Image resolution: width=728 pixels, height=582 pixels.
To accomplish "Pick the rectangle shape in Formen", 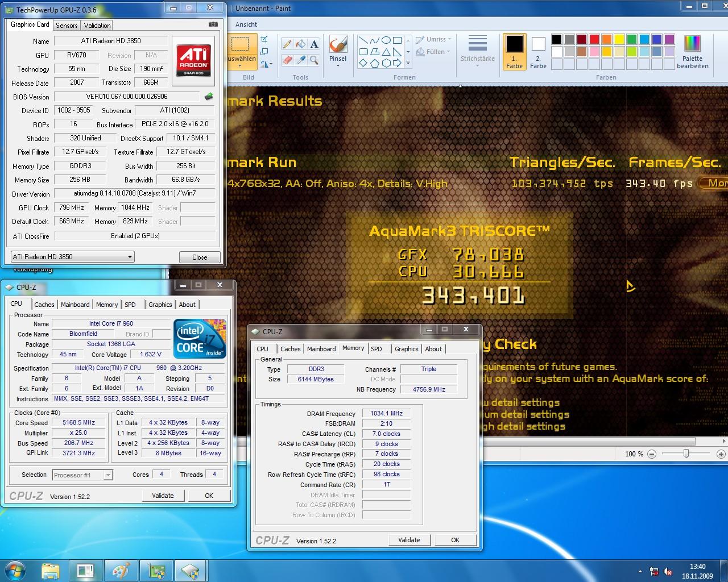I will 397,40.
